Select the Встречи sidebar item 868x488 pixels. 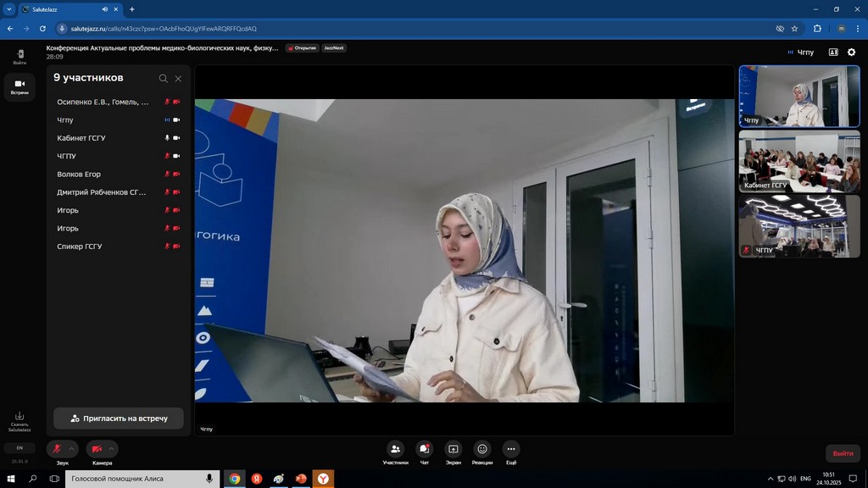click(19, 86)
